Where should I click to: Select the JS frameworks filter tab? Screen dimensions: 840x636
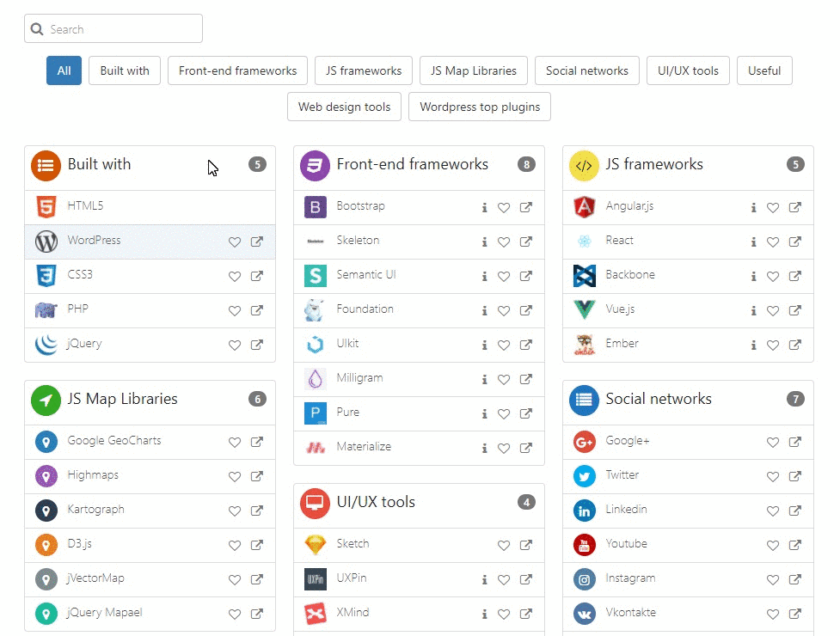coord(363,70)
